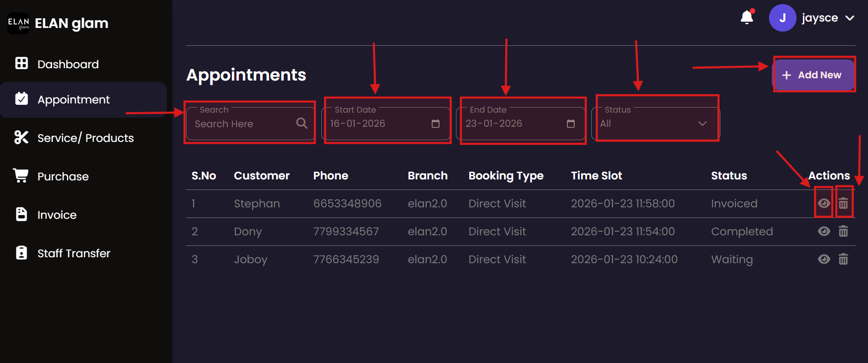Image resolution: width=868 pixels, height=363 pixels.
Task: Open the Start Date calendar picker icon
Action: pos(435,124)
